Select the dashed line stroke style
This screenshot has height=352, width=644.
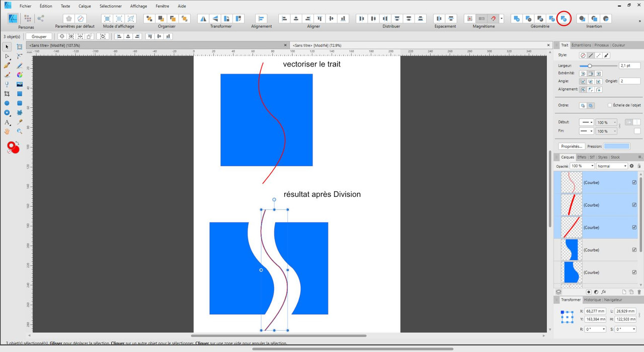pyautogui.click(x=599, y=55)
